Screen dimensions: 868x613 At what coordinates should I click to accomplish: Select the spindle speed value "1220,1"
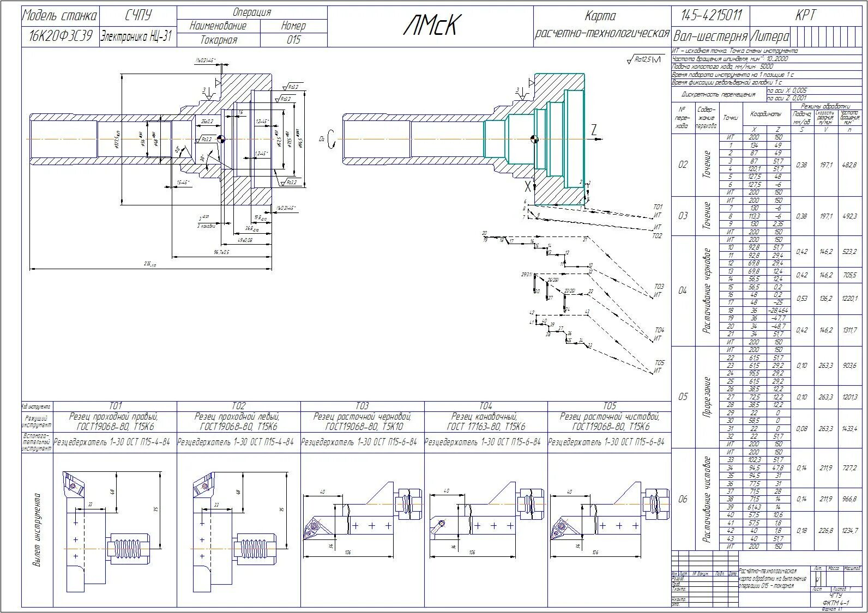pyautogui.click(x=849, y=299)
